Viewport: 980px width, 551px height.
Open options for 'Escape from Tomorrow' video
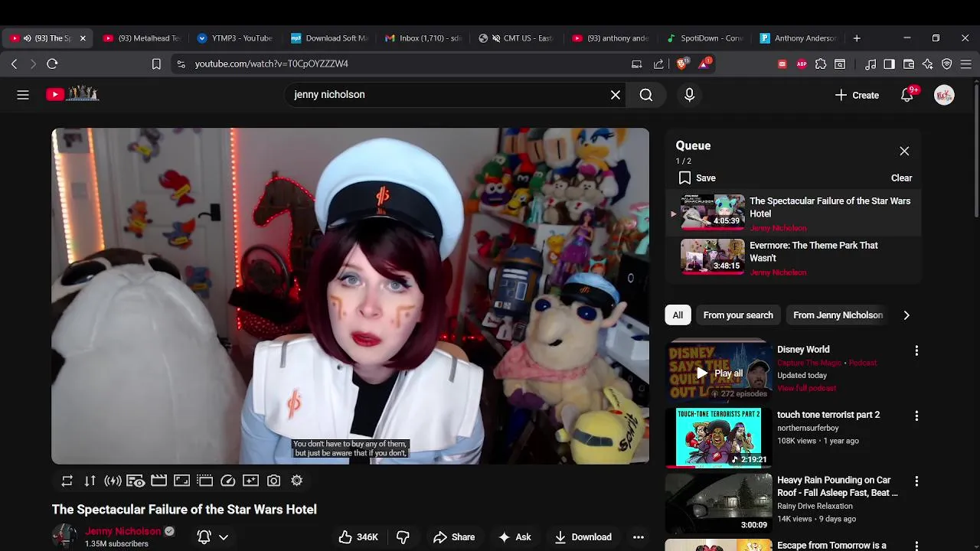pyautogui.click(x=916, y=546)
